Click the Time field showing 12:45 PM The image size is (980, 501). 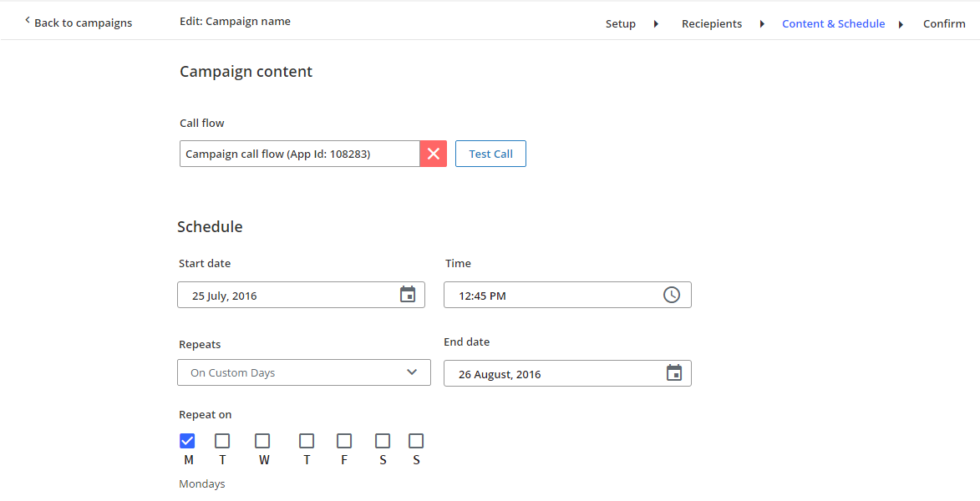(x=551, y=295)
